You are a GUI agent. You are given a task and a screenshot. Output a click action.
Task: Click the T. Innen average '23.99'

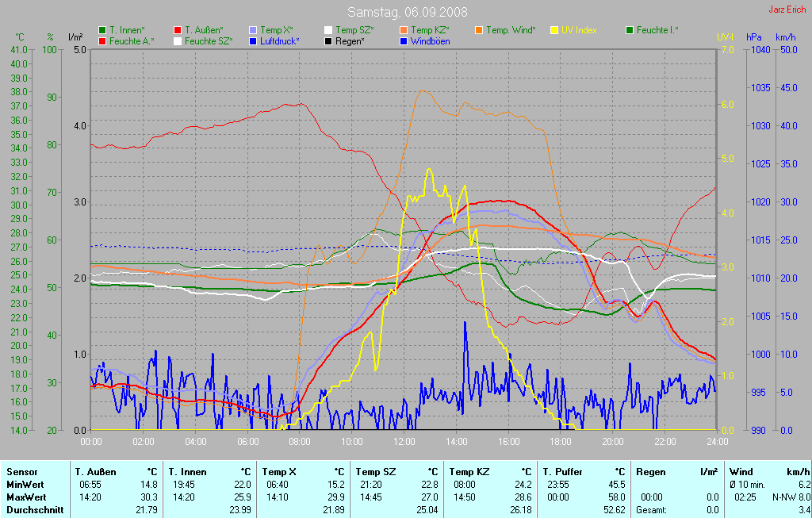[239, 510]
